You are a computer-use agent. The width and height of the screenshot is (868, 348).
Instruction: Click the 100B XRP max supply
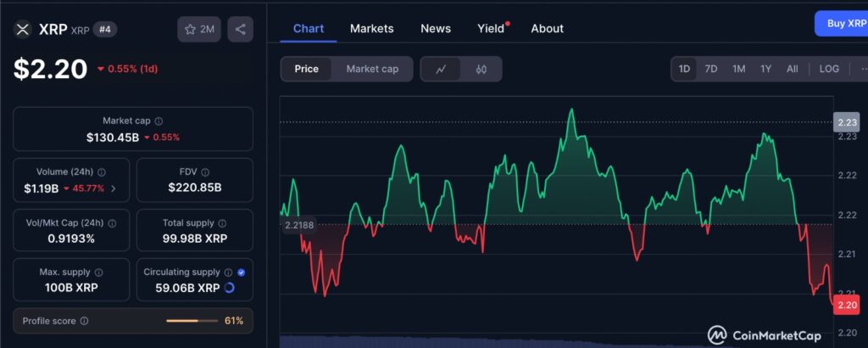[x=71, y=288]
